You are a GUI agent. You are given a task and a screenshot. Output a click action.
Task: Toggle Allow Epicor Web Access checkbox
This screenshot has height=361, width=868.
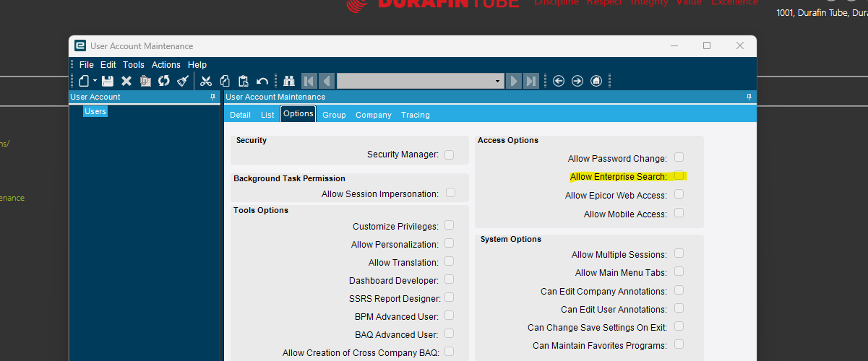click(679, 194)
